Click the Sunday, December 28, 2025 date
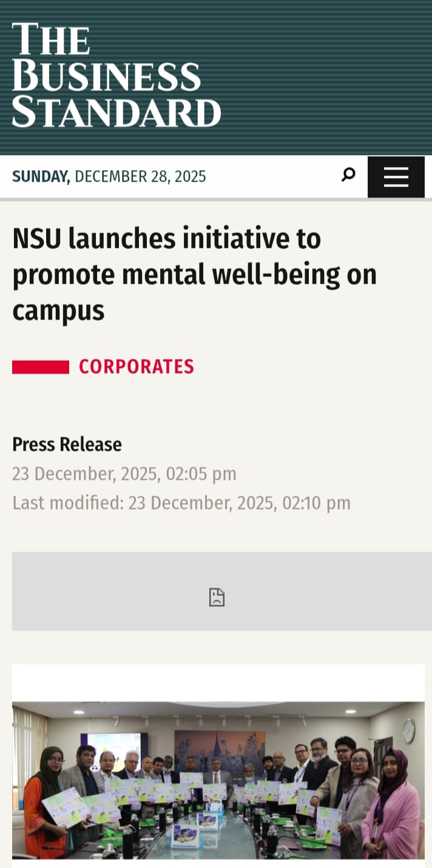Screen dimensions: 432x868 109,177
